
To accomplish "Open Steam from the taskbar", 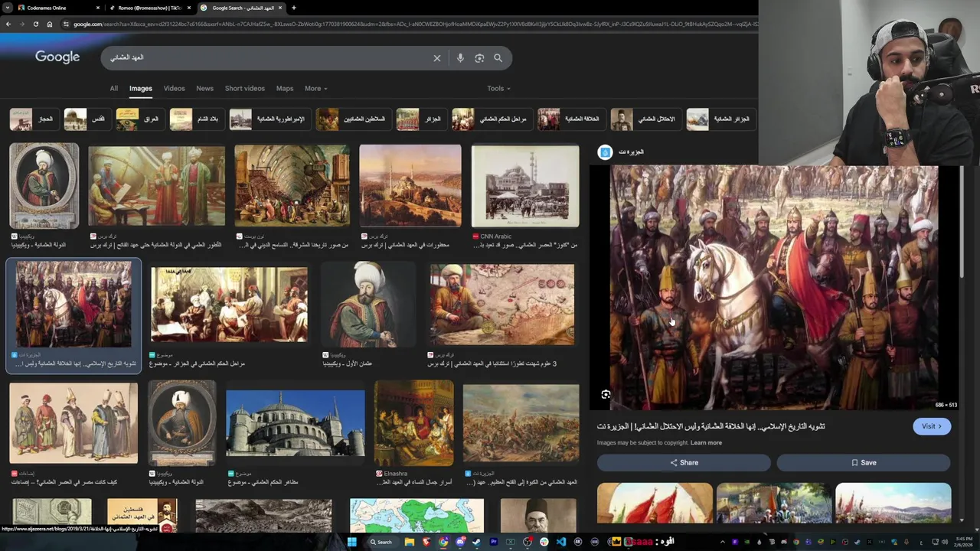I will click(476, 542).
